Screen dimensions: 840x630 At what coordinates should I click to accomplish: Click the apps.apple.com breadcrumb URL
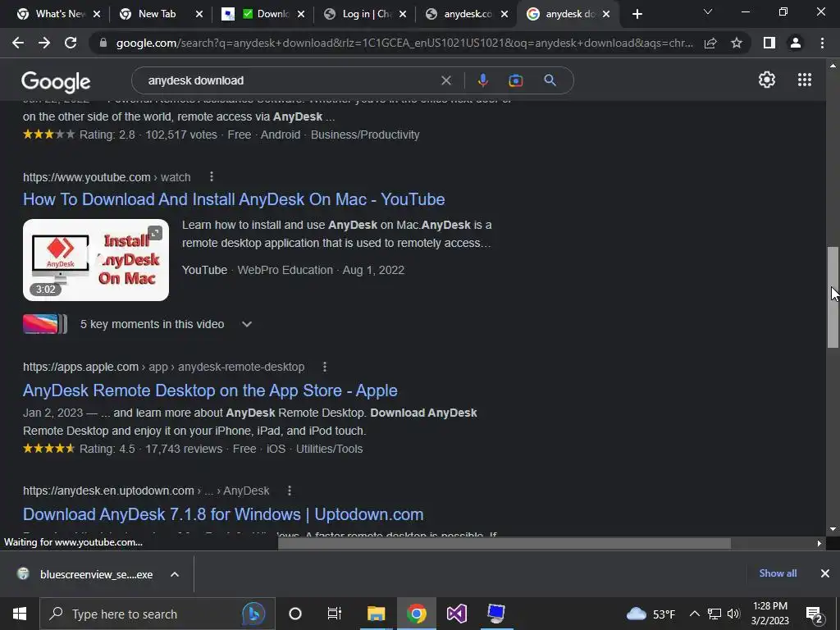(163, 367)
